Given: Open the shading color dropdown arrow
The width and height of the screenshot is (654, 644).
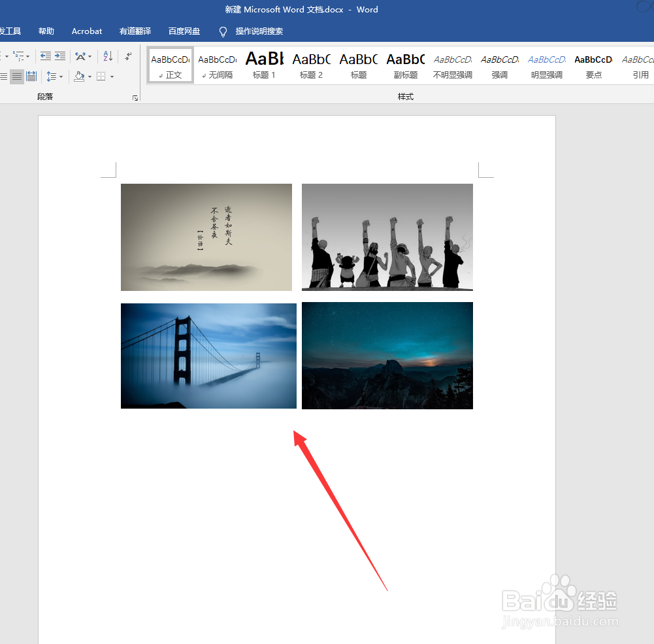Looking at the screenshot, I should click(90, 76).
